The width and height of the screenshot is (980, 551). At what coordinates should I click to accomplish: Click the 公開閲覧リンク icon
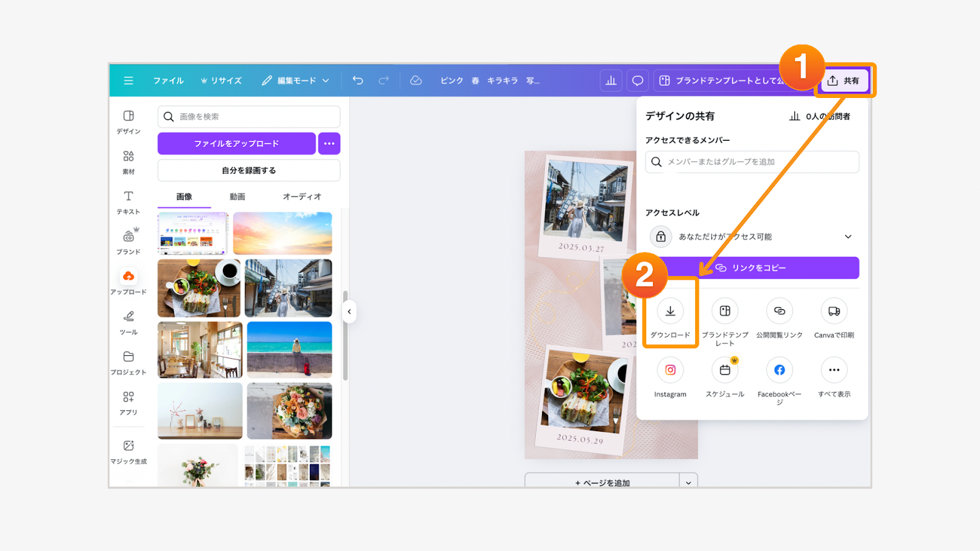tap(779, 311)
